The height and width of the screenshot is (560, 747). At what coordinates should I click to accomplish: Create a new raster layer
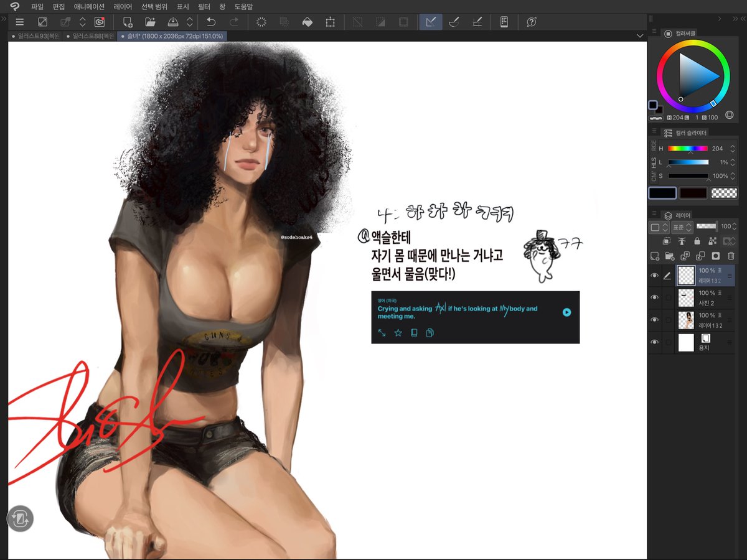pos(655,256)
